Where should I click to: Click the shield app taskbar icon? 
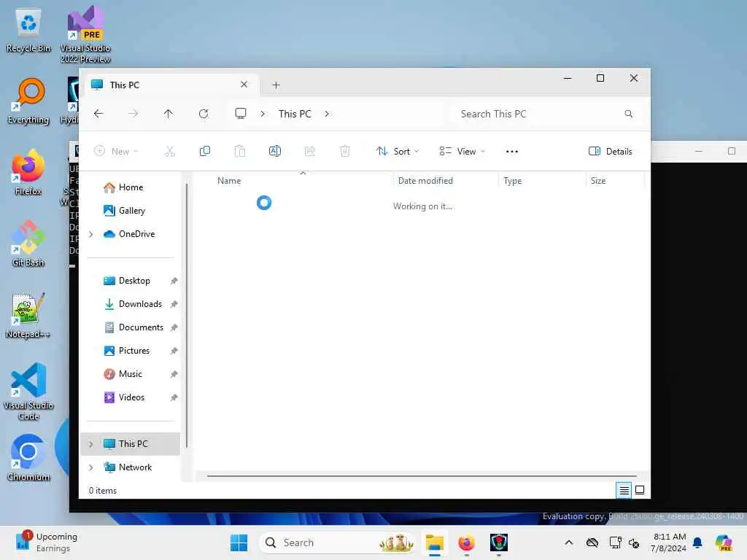[499, 542]
